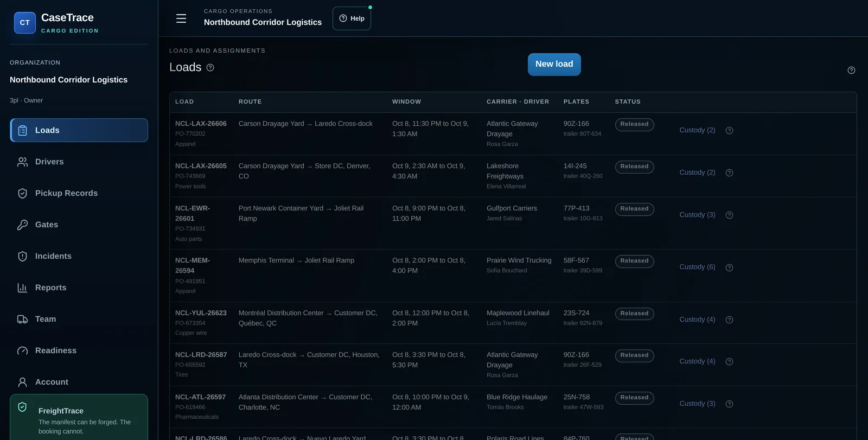
Task: Open Custody (4) for NCL-YUL-26623
Action: (x=697, y=320)
